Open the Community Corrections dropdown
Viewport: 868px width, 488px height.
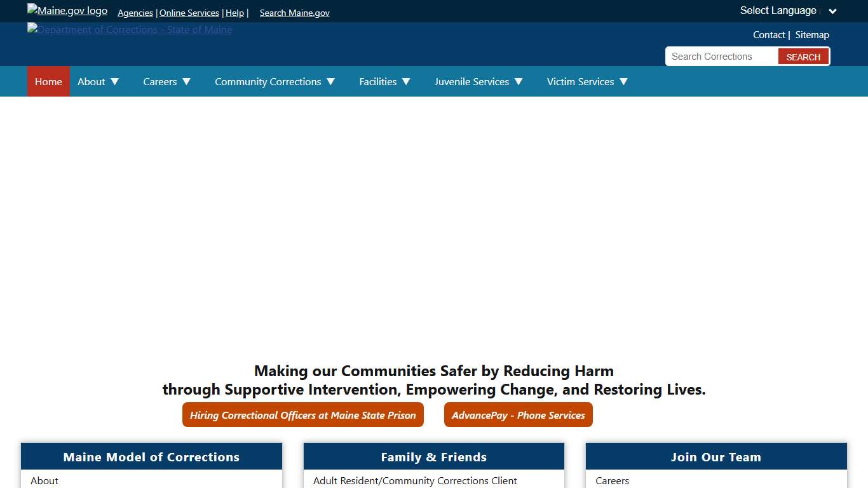pyautogui.click(x=275, y=81)
